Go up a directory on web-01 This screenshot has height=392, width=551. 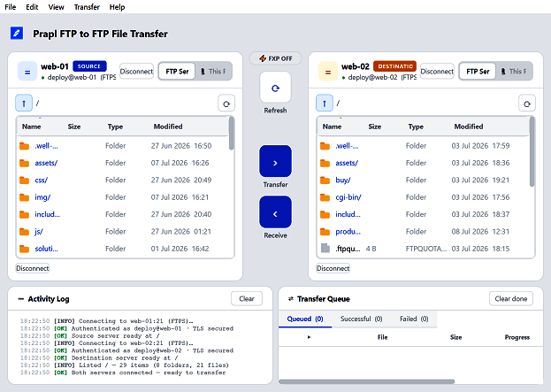(24, 103)
